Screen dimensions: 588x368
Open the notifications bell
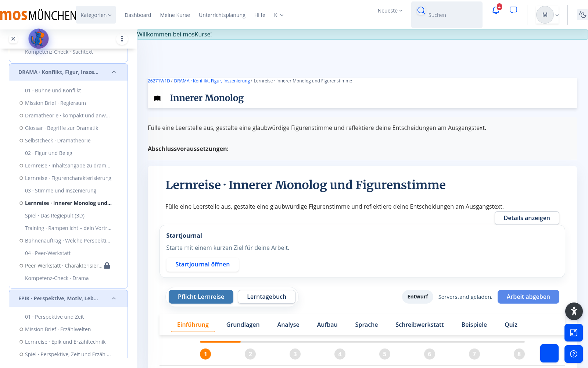coord(496,10)
